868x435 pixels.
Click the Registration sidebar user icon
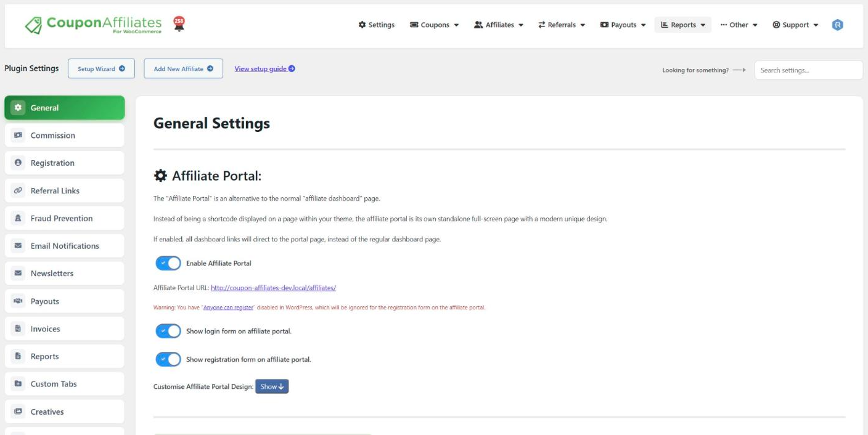[18, 163]
